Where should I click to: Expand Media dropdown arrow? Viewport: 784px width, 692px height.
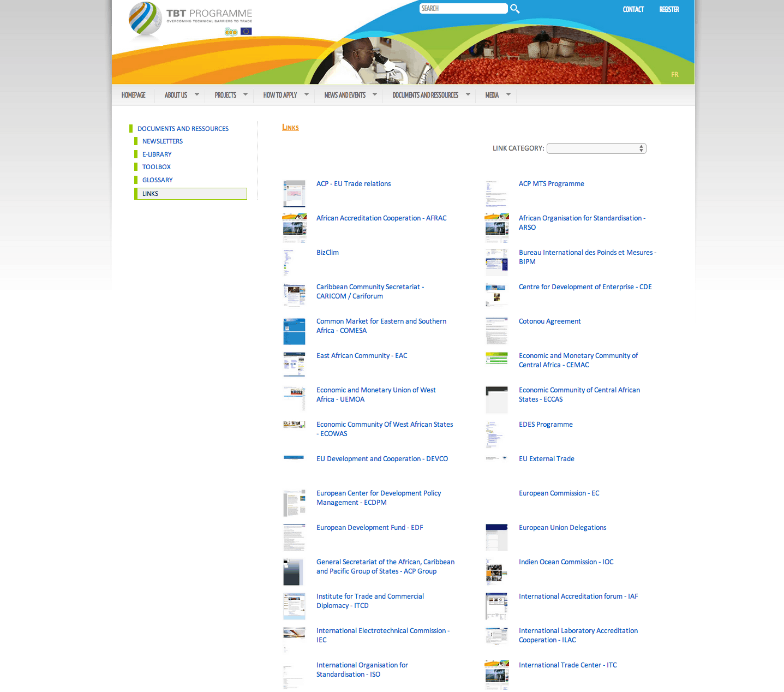tap(508, 94)
